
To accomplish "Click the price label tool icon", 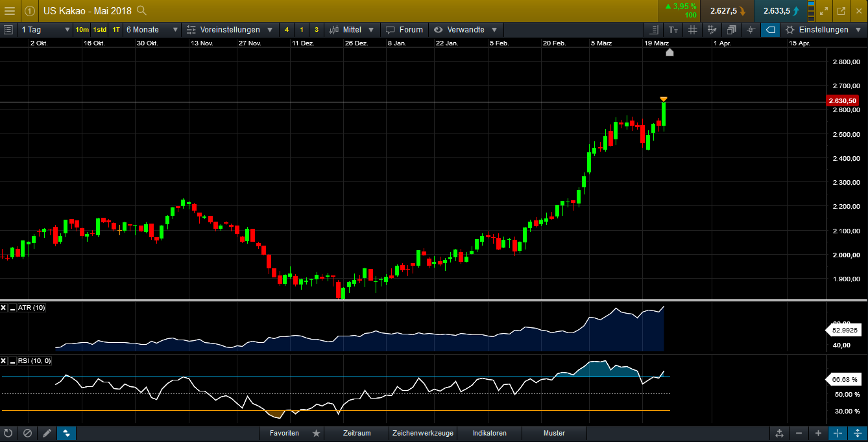I will click(770, 30).
